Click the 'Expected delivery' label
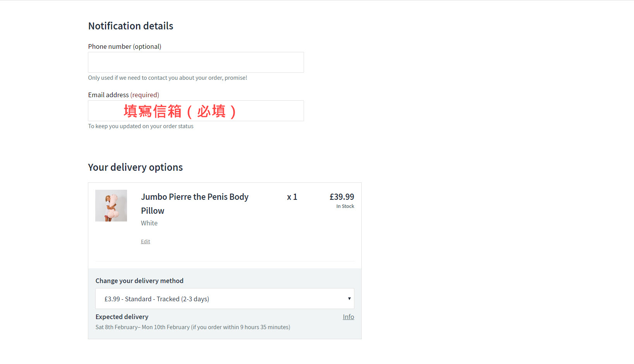 [122, 317]
